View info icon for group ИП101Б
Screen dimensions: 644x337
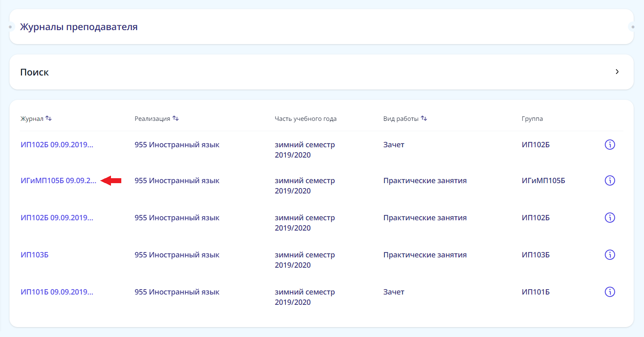(x=609, y=292)
